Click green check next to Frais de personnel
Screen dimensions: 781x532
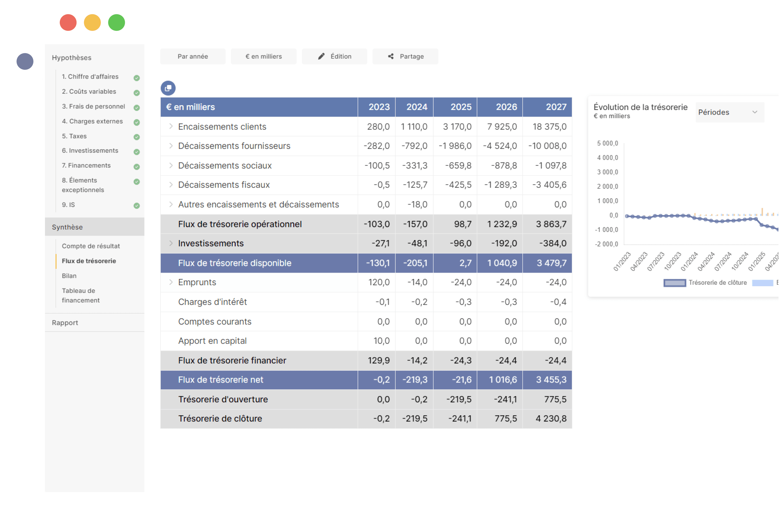136,108
